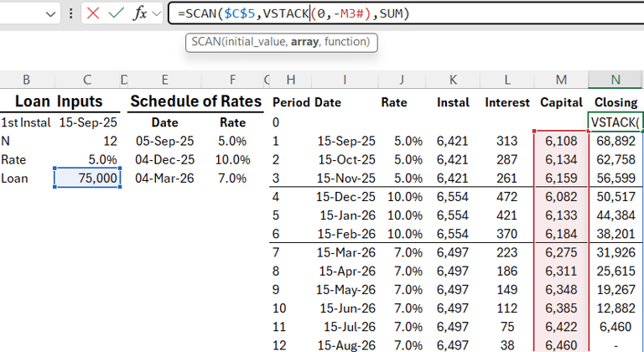Select column C header
The height and width of the screenshot is (352, 644).
tap(87, 80)
